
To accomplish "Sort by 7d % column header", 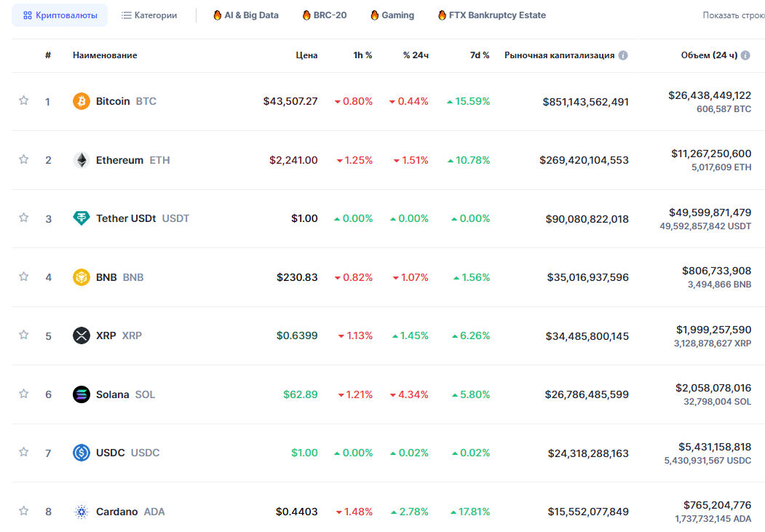I will point(480,55).
